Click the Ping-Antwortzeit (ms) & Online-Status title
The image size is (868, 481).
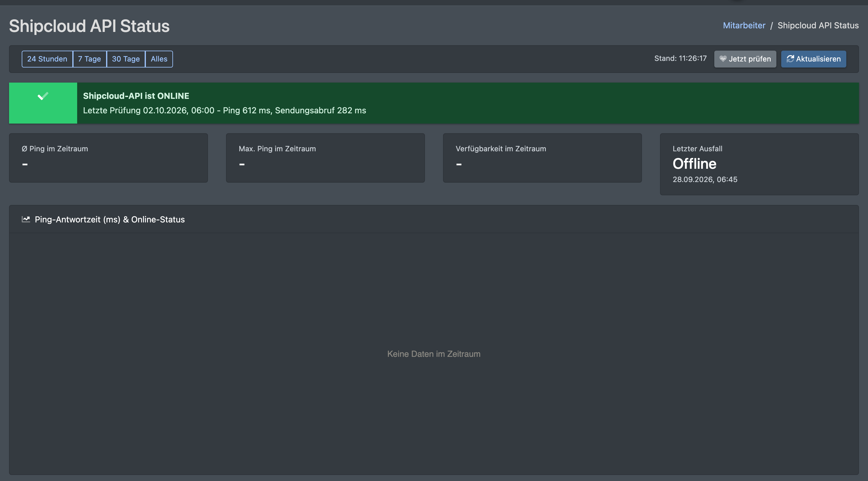(x=109, y=219)
